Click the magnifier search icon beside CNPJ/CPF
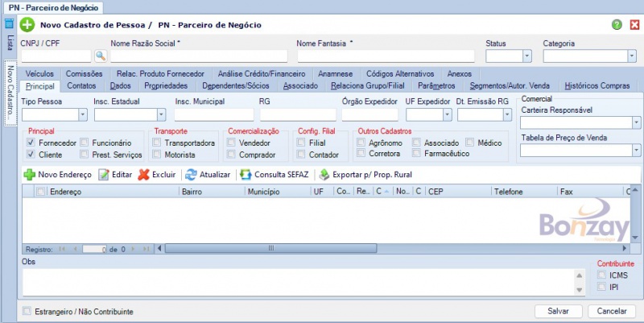644x323 pixels. pyautogui.click(x=101, y=56)
